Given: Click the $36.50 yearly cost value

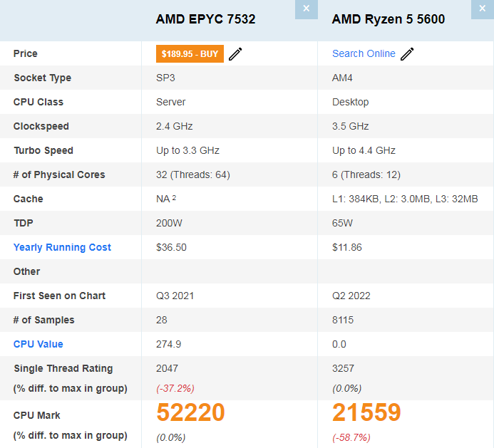Looking at the screenshot, I should pos(171,247).
